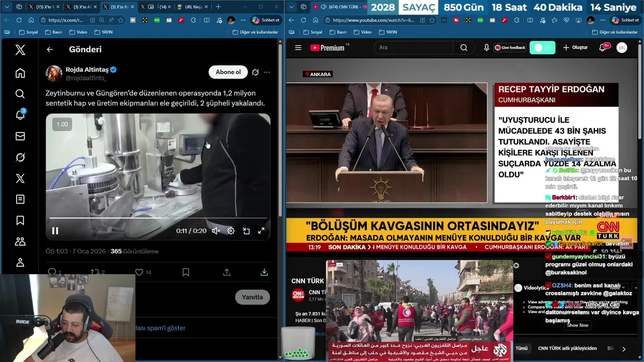The width and height of the screenshot is (644, 362).
Task: Click the Yanıtla reply button
Action: tap(252, 297)
